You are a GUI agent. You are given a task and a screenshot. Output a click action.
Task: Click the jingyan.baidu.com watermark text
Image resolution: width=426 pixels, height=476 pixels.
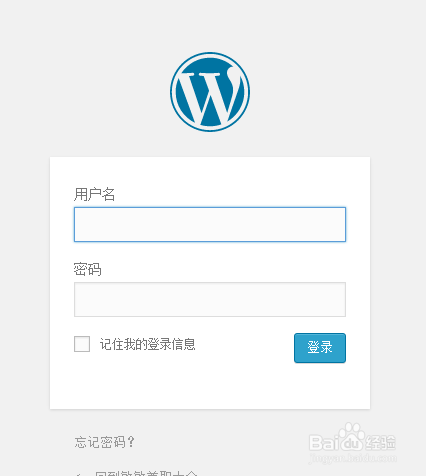(353, 458)
